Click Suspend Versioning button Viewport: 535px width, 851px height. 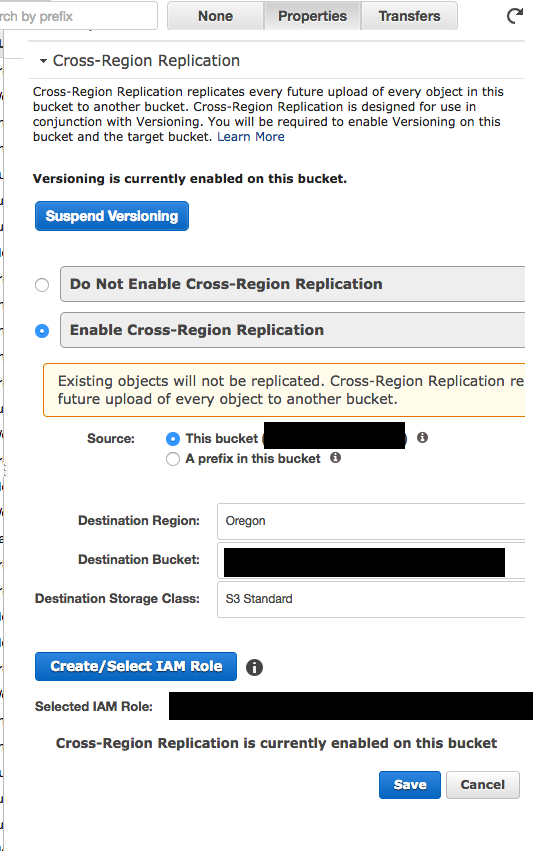112,216
